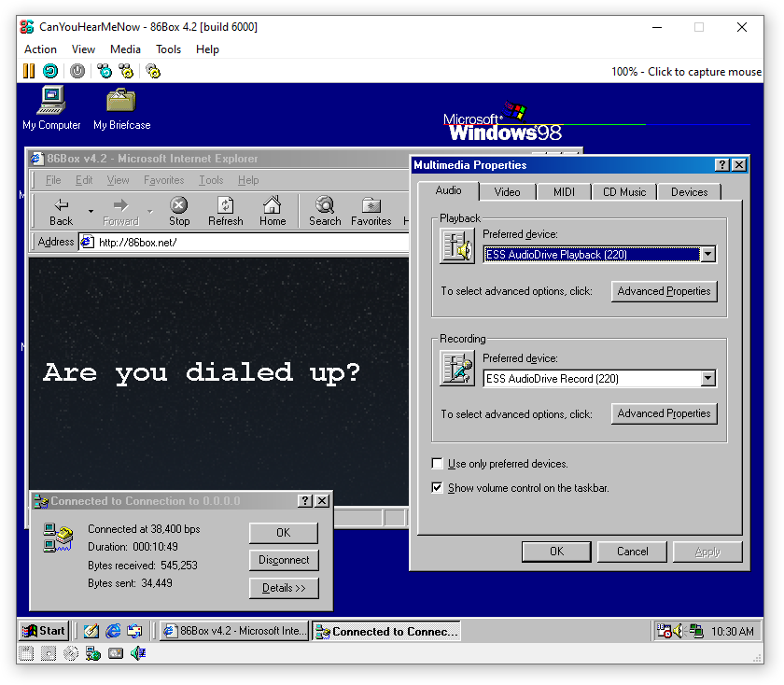This screenshot has height=685, width=784.
Task: Select the My Computer desktop icon
Action: click(51, 108)
